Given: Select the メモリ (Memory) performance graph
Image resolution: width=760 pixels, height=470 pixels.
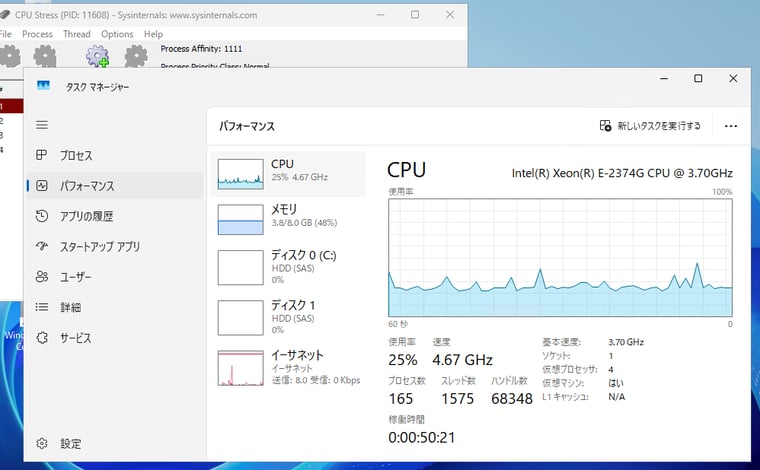Looking at the screenshot, I should click(287, 218).
